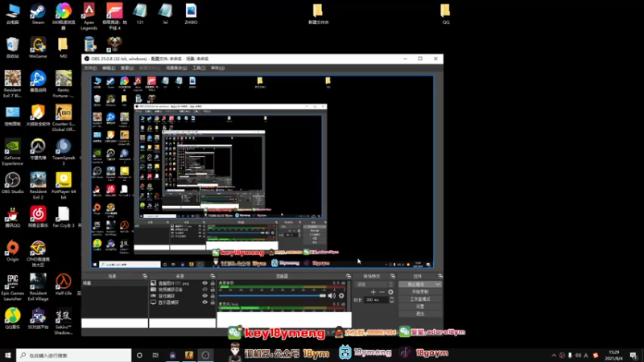The image size is (644, 362).
Task: Select the OBS Studio desktop shortcut
Action: click(x=12, y=183)
